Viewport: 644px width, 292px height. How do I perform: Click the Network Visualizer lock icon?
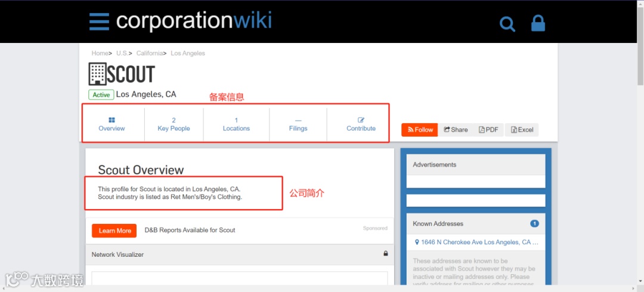tap(386, 253)
